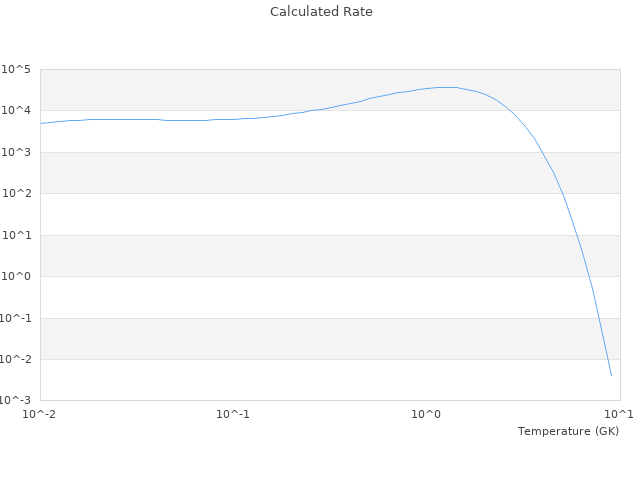Select the 10^1 x-axis tick label

click(619, 414)
